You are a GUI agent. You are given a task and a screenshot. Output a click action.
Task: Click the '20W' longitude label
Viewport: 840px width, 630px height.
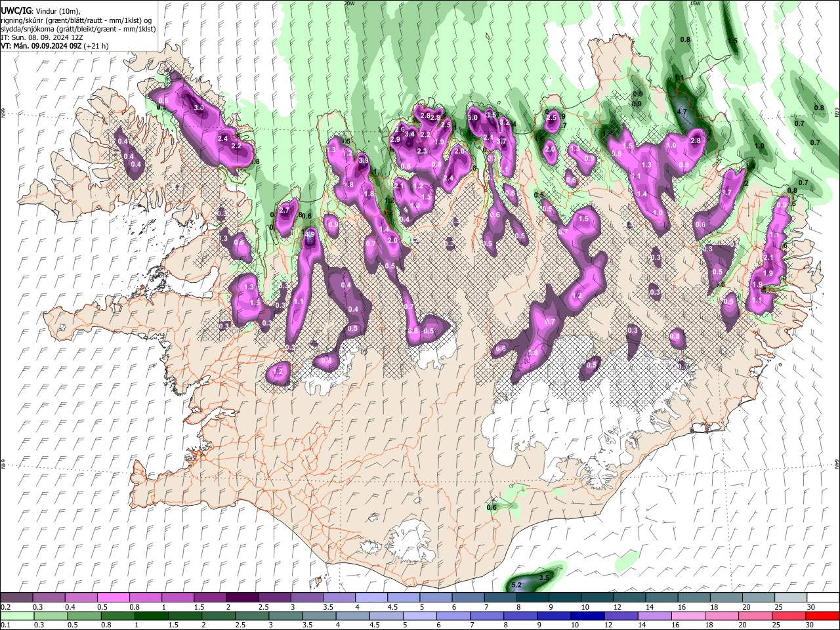tap(349, 3)
